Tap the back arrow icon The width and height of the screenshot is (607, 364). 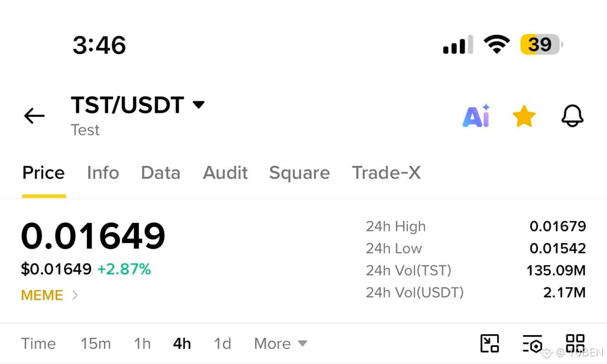(34, 116)
